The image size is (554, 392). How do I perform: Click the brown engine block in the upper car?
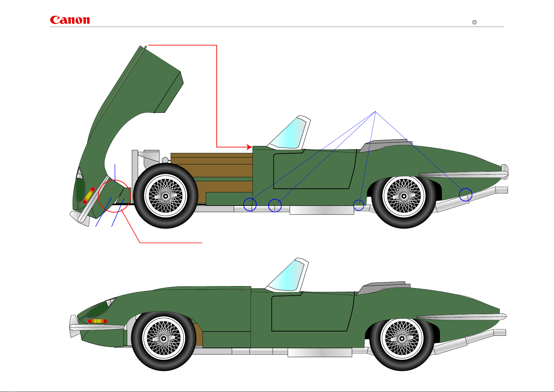coord(212,178)
